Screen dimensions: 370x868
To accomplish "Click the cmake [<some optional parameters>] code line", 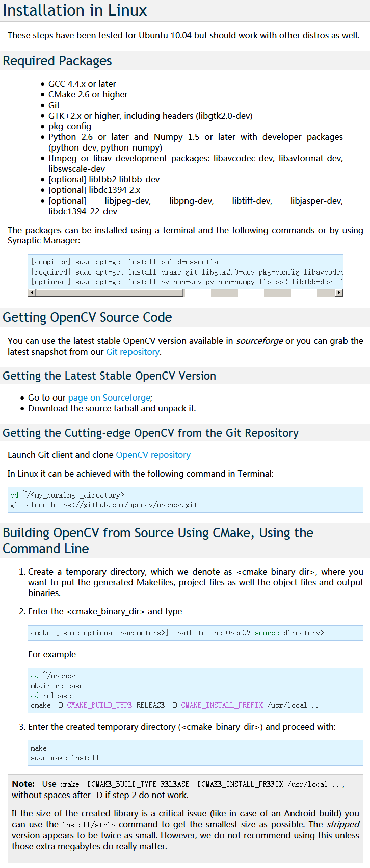I will point(177,633).
